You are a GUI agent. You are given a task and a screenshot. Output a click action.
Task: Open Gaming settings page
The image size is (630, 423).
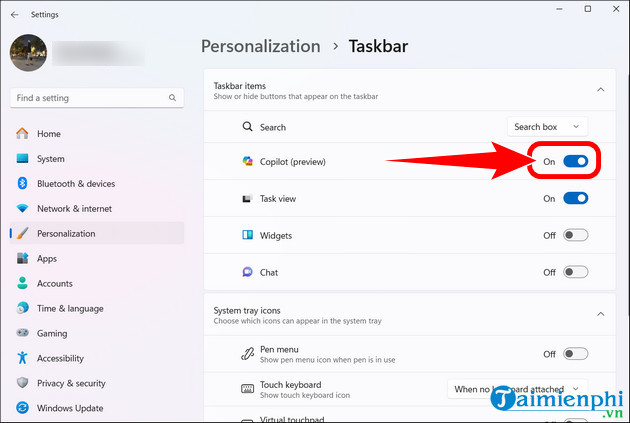[52, 333]
